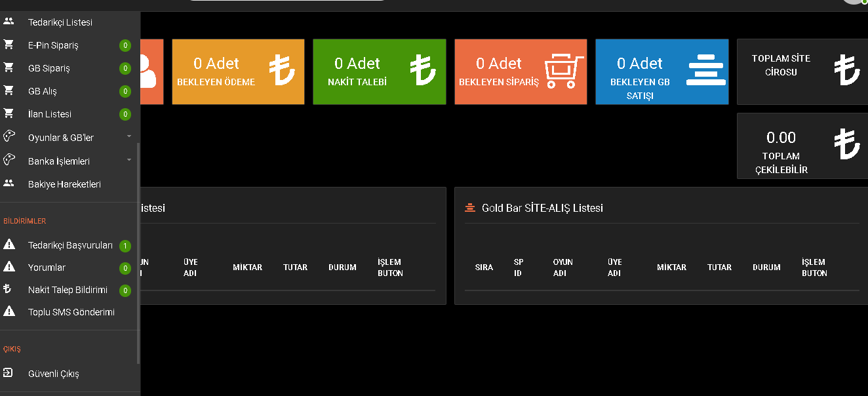The image size is (868, 396).
Task: Click the shopping cart icon on Bekleyen Sipariş card
Action: coord(564,71)
